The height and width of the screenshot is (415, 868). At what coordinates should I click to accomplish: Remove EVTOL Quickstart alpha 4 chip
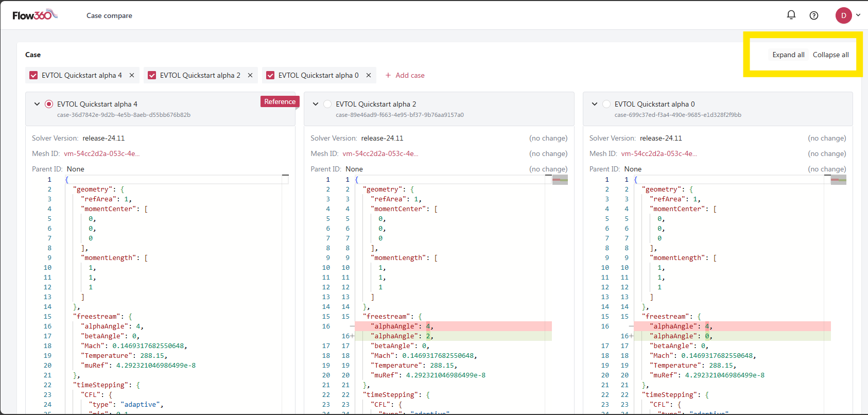click(132, 75)
